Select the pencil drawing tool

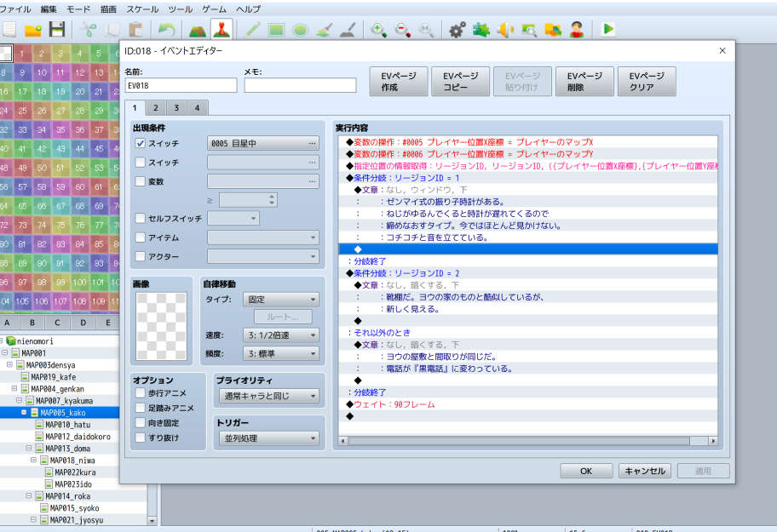click(x=253, y=30)
